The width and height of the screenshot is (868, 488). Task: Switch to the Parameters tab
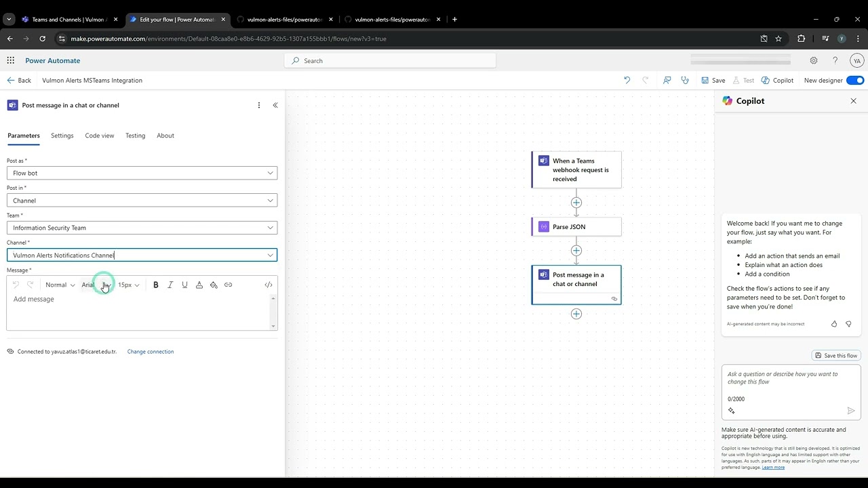[x=24, y=136]
